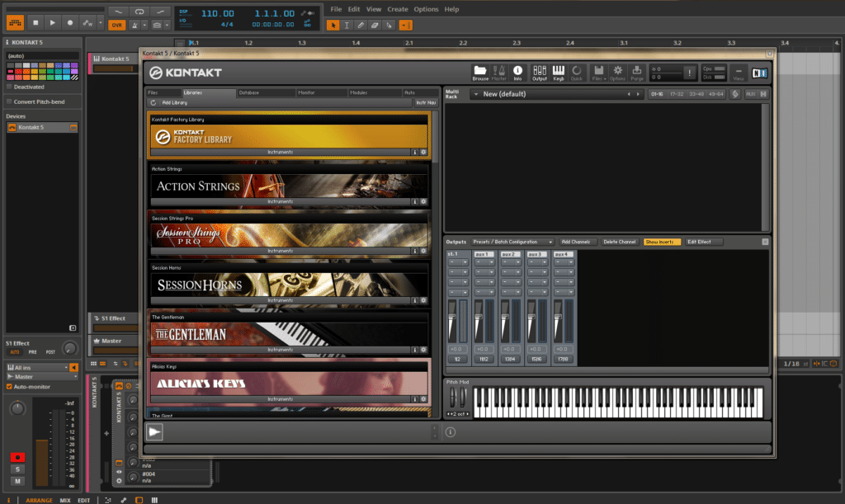
Task: Enable Convert Pitch-bend checkbox
Action: (9, 101)
